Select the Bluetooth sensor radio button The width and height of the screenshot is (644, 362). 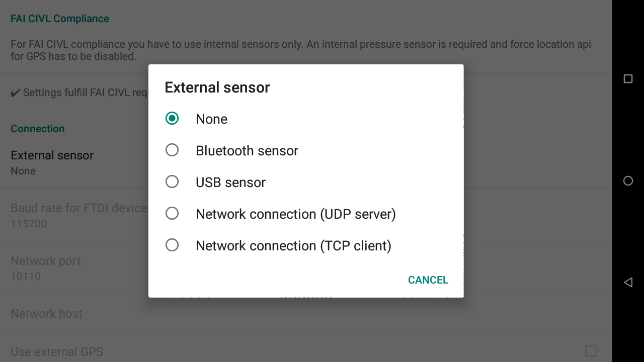click(172, 150)
